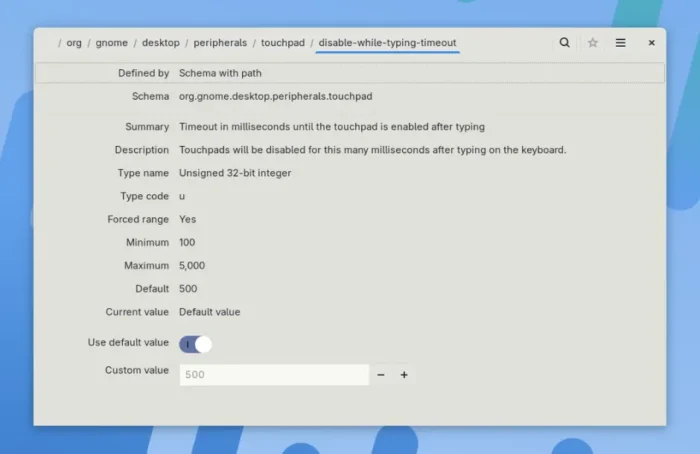Go to the root slash in path bar
This screenshot has width=700, height=454.
coord(59,43)
